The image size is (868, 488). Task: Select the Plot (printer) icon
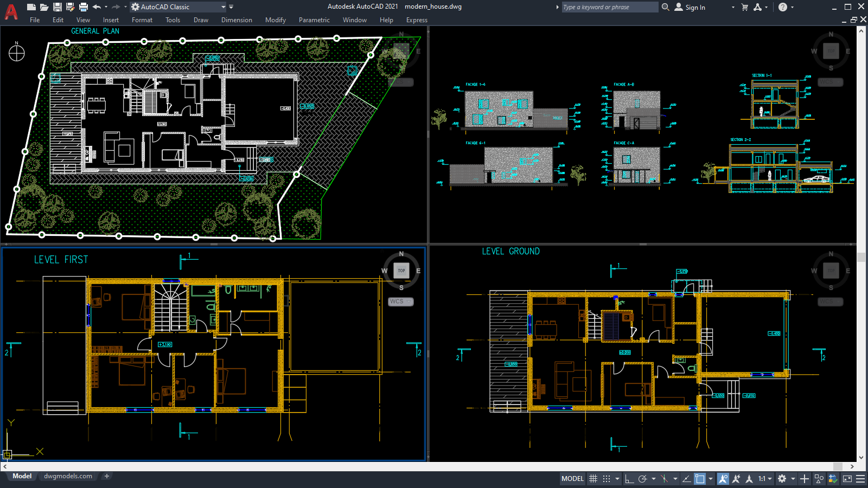click(x=82, y=7)
